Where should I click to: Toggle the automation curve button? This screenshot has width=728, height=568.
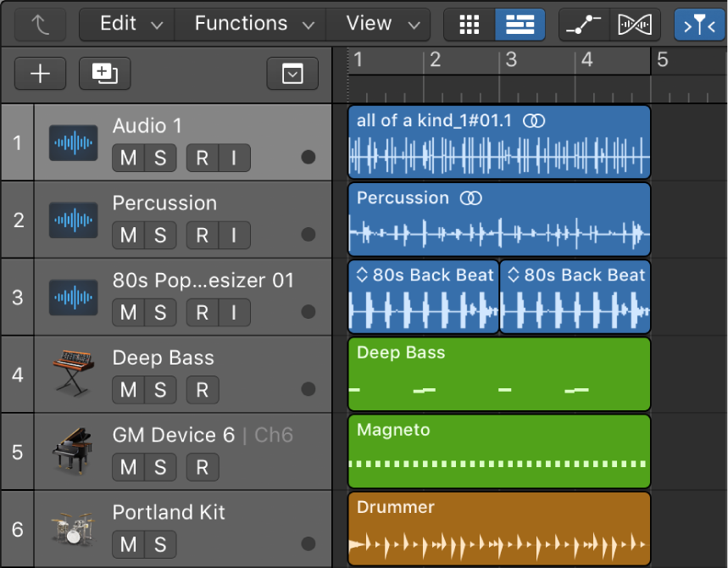pos(584,24)
